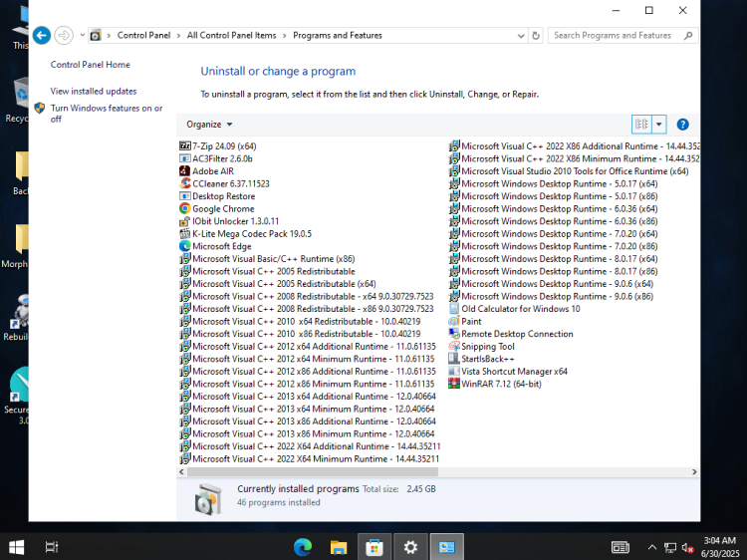Select Visual C++ 2010 x86 Redistributable 10.0.40219
Image resolution: width=747 pixels, height=560 pixels.
point(301,334)
